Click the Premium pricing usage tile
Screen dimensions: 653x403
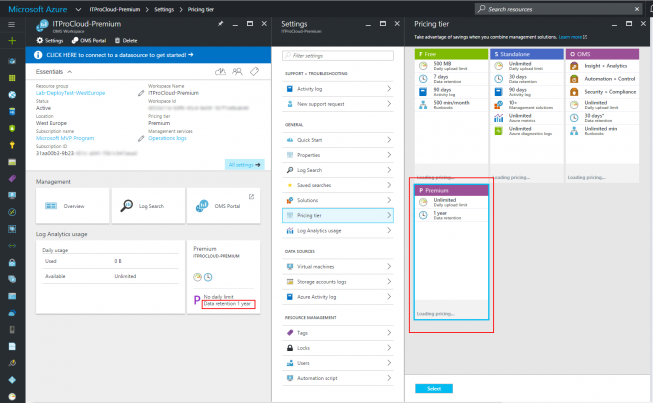tap(224, 277)
